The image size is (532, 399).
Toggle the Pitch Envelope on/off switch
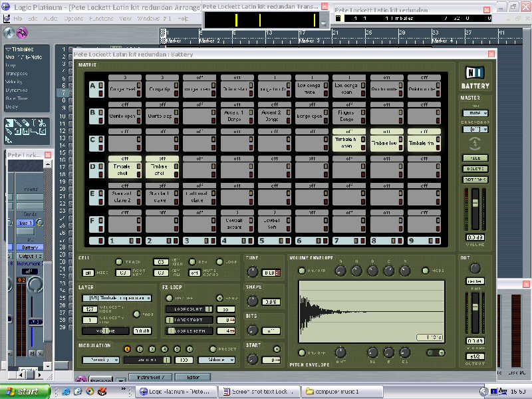pos(301,352)
